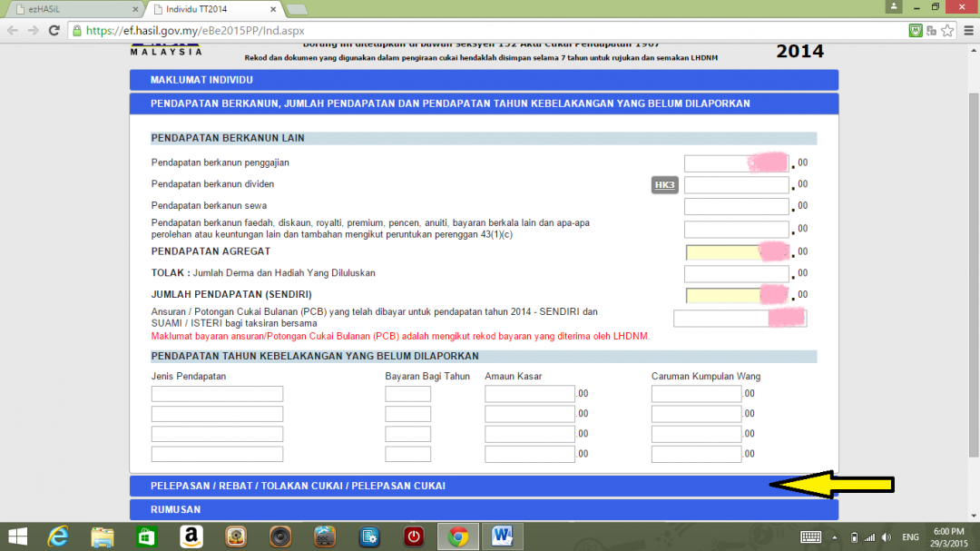Viewport: 980px width, 551px height.
Task: Click the red PCB payment record notice
Action: pos(401,337)
